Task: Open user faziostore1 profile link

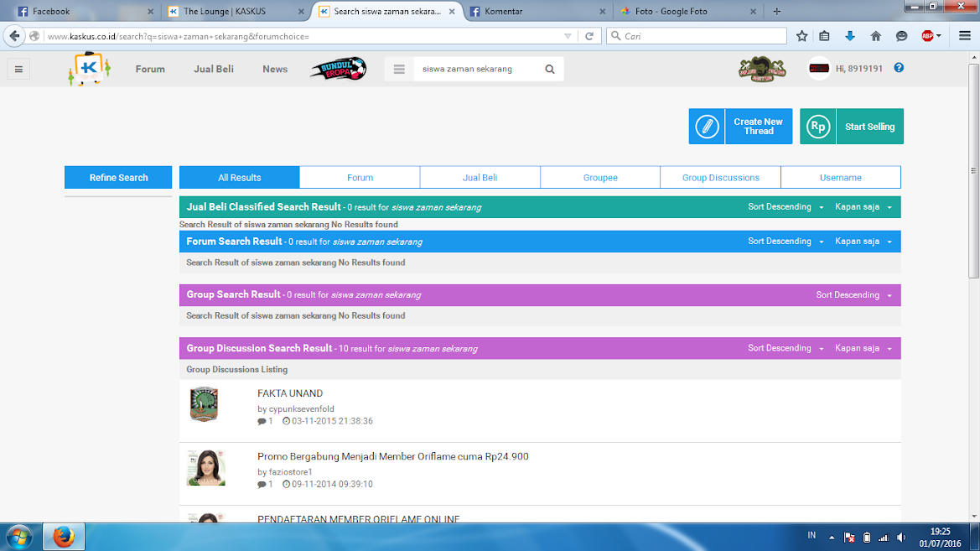Action: (290, 472)
